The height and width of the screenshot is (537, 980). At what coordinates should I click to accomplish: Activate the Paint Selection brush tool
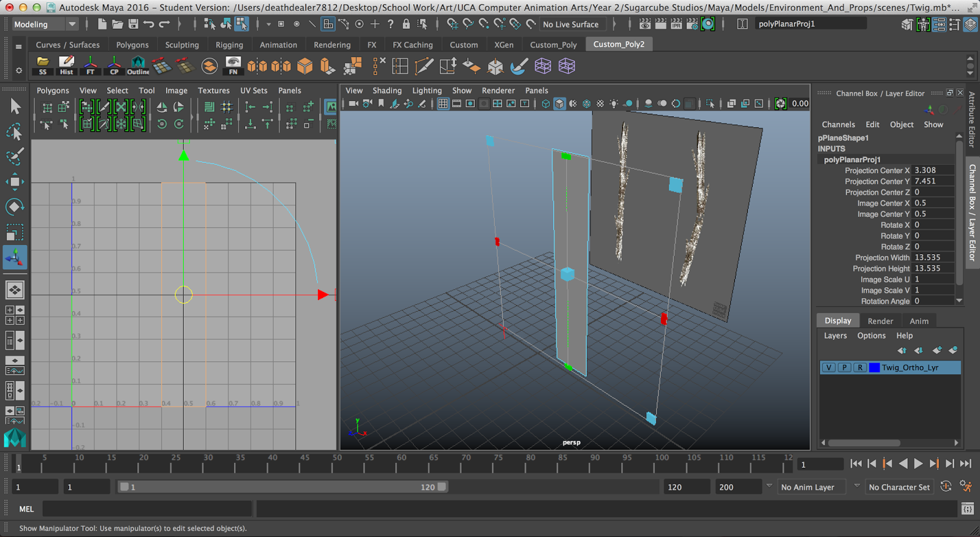[x=15, y=157]
